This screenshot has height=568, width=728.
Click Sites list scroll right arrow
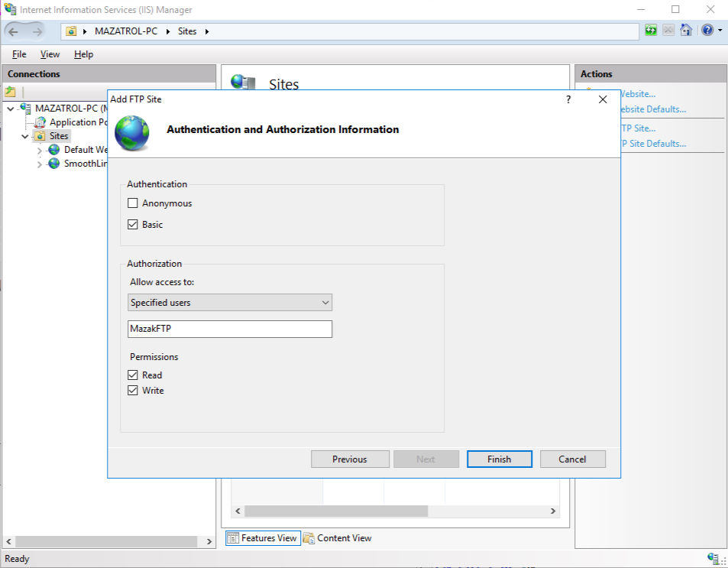(x=553, y=511)
